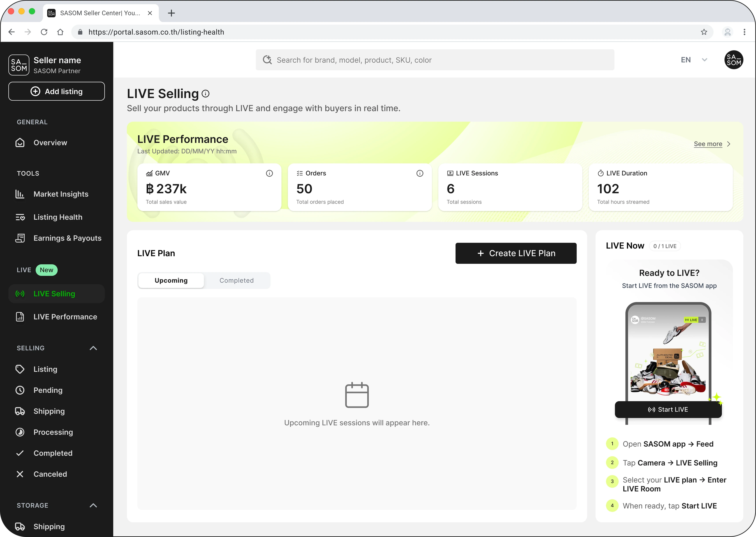Open Earnings & Payouts from the sidebar

56,238
